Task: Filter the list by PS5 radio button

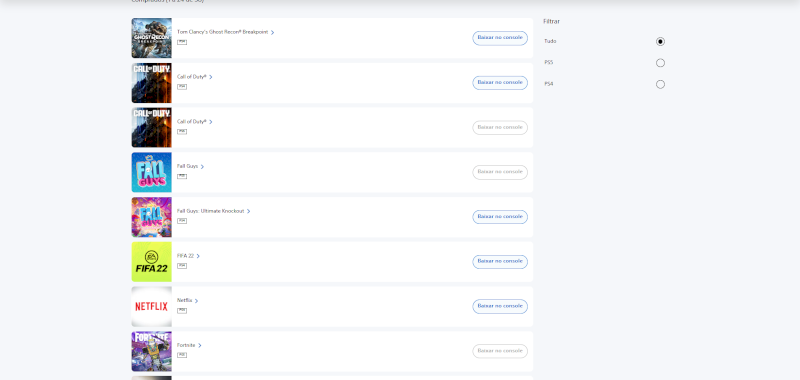Action: (660, 63)
